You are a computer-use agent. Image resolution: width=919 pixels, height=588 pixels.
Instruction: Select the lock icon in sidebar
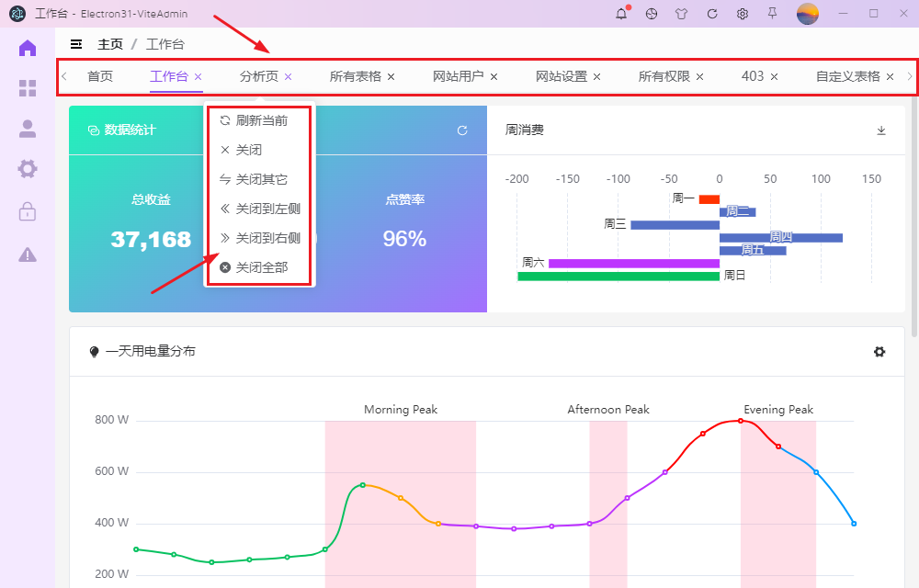click(x=28, y=210)
